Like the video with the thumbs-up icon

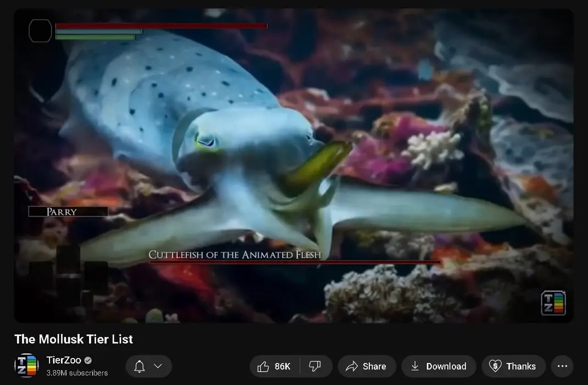[x=263, y=366]
